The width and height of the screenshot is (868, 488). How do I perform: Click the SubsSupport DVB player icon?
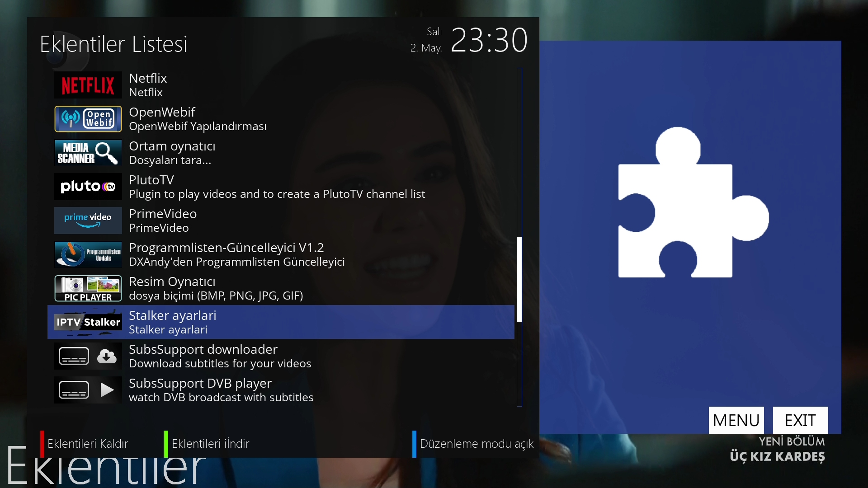pyautogui.click(x=88, y=390)
